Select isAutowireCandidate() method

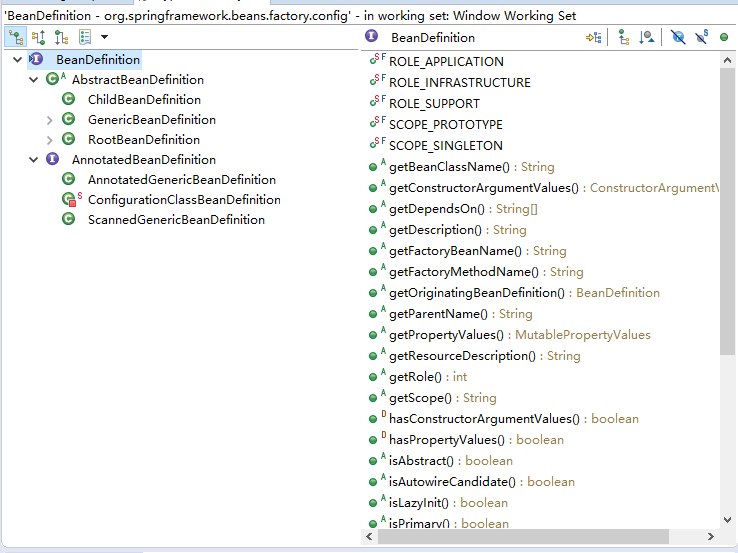click(481, 482)
